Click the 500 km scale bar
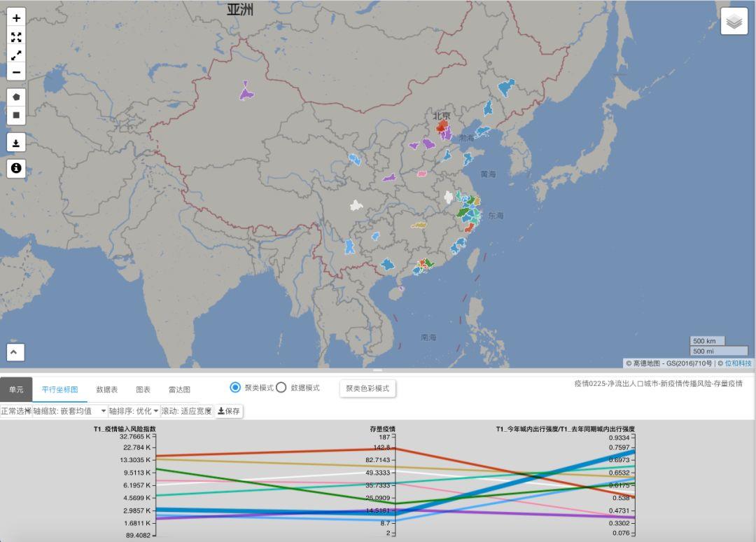Viewport: 756px width, 542px height. (707, 341)
